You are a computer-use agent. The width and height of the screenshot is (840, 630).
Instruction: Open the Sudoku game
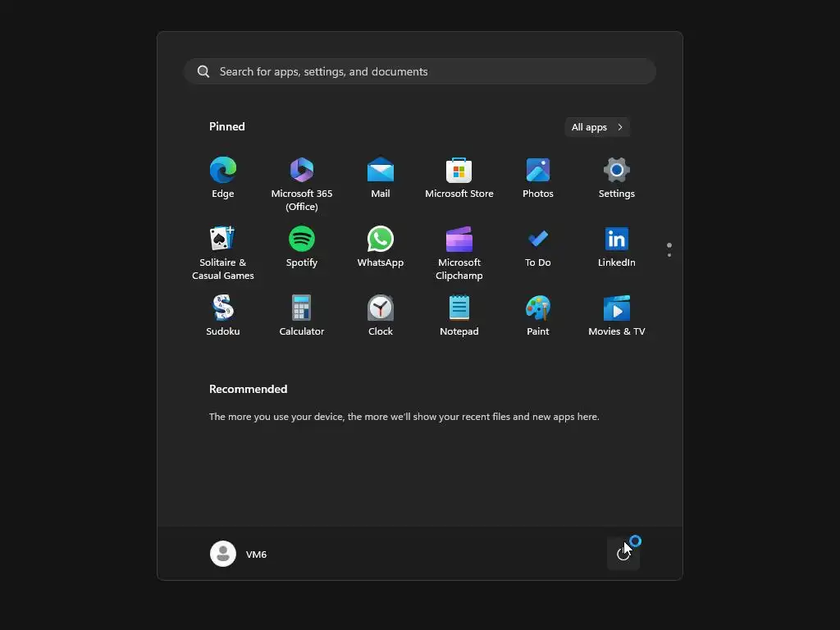tap(223, 316)
